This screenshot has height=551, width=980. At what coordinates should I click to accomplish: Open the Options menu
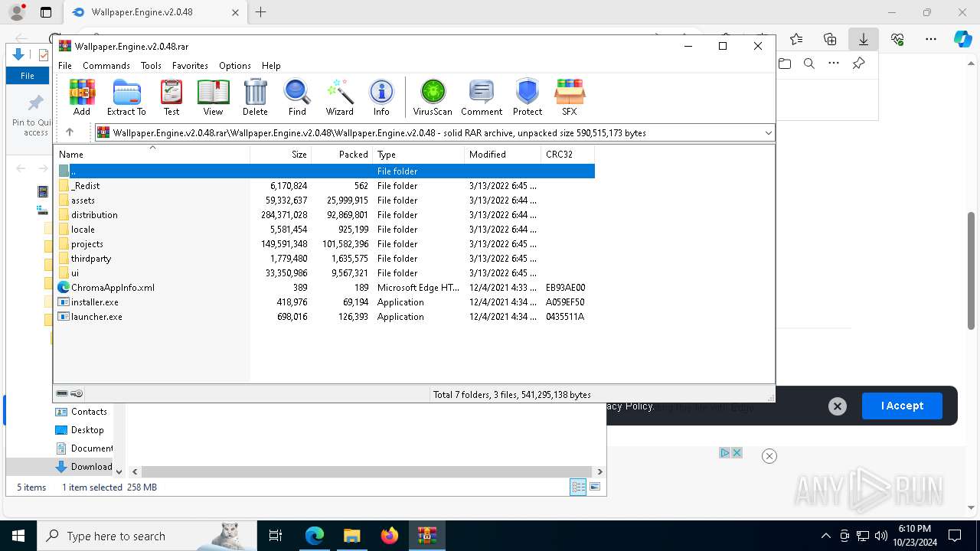tap(235, 66)
